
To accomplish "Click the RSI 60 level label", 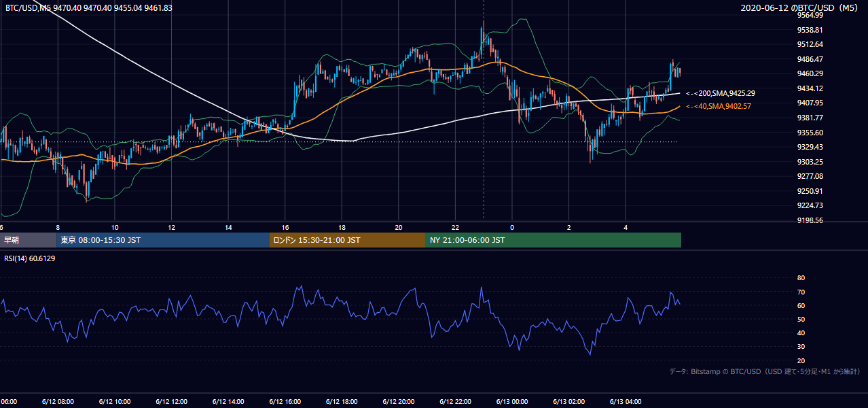I will pyautogui.click(x=801, y=305).
